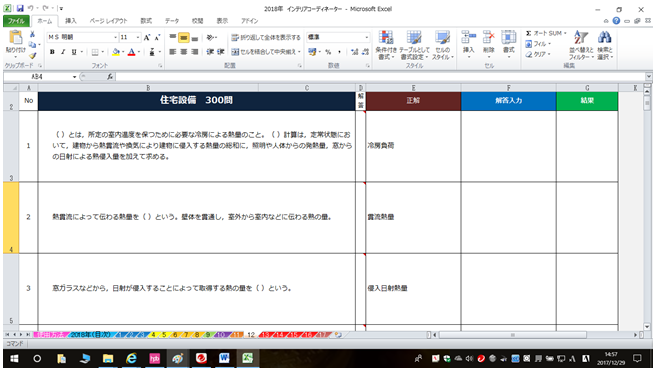
Task: Toggle bold formatting
Action: click(52, 52)
